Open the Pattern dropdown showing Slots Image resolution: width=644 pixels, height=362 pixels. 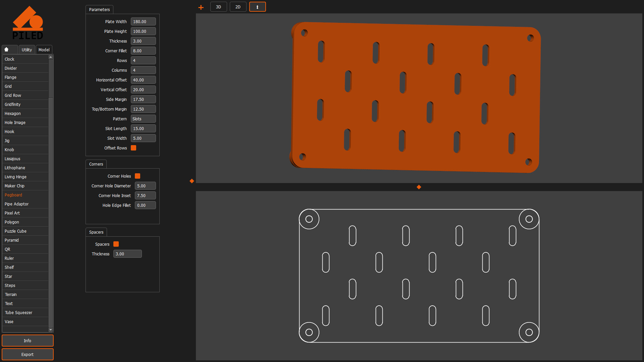[x=143, y=119]
